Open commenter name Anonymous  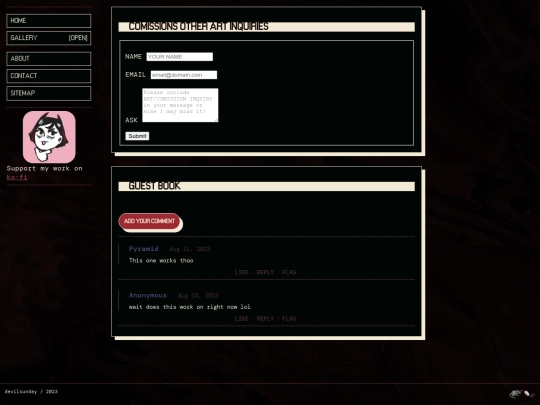(x=148, y=295)
